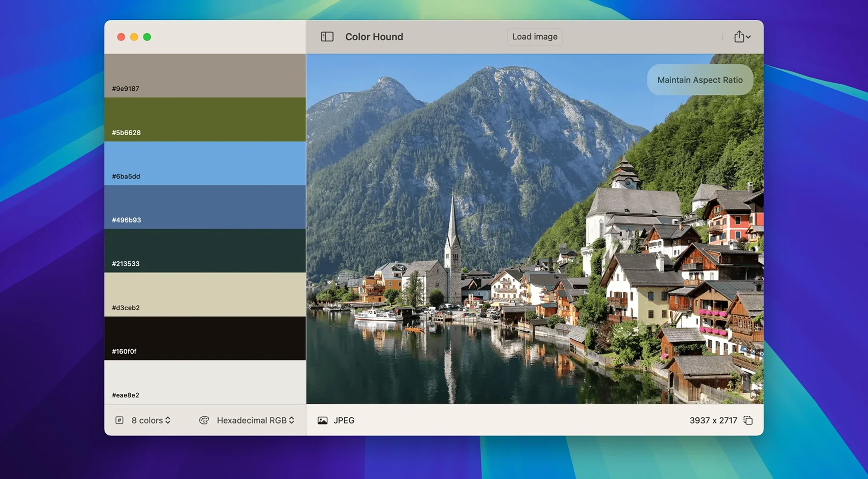Select the near-black #160f0f swatch
The width and height of the screenshot is (868, 479).
point(205,338)
